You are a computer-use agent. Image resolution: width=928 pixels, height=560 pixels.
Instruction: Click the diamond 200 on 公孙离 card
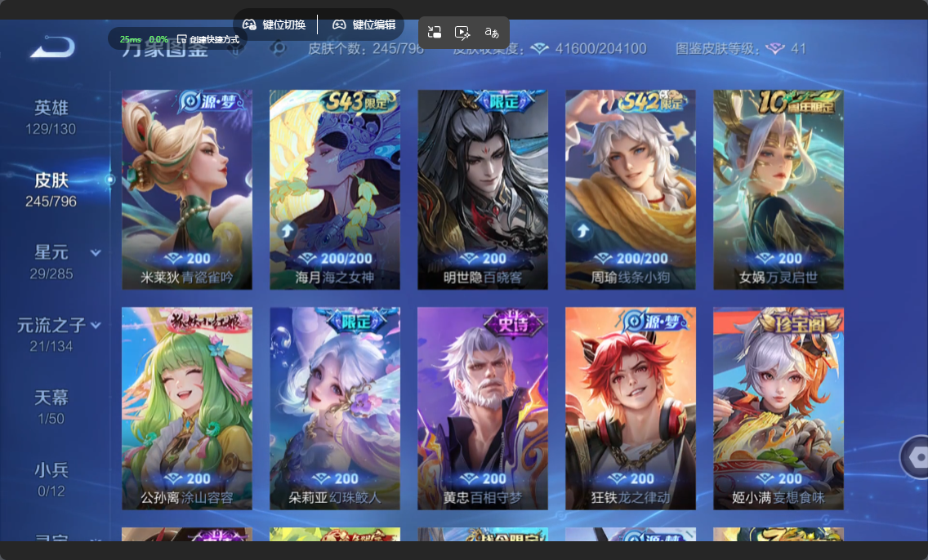pyautogui.click(x=187, y=478)
